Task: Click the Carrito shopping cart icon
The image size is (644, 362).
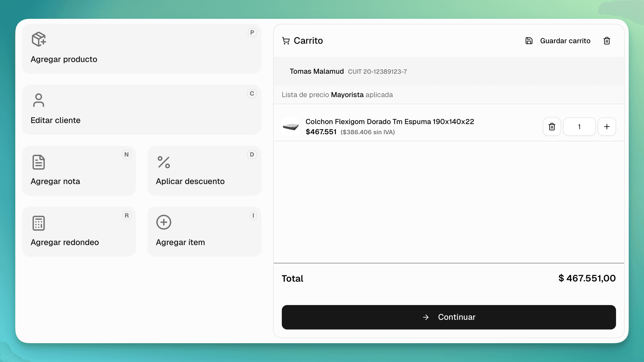Action: coord(286,41)
